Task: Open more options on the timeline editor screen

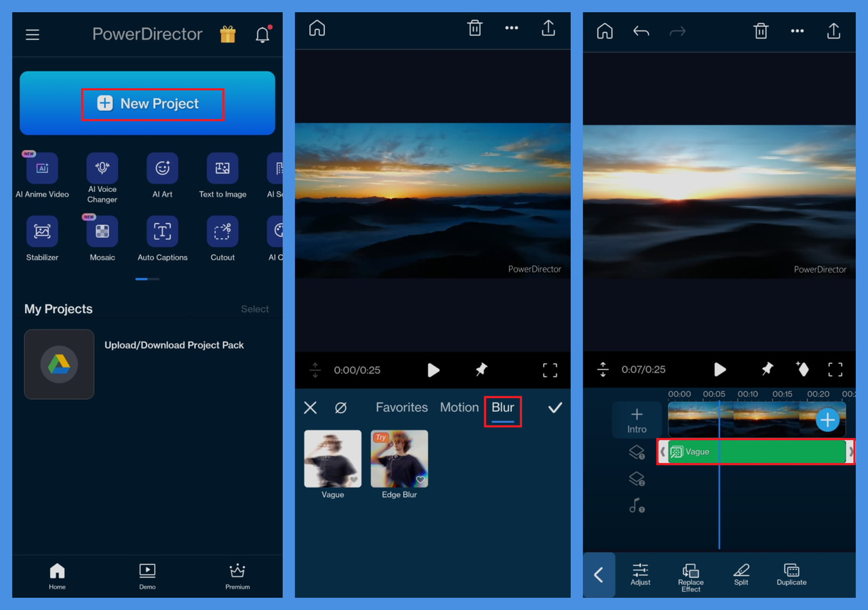Action: point(797,31)
